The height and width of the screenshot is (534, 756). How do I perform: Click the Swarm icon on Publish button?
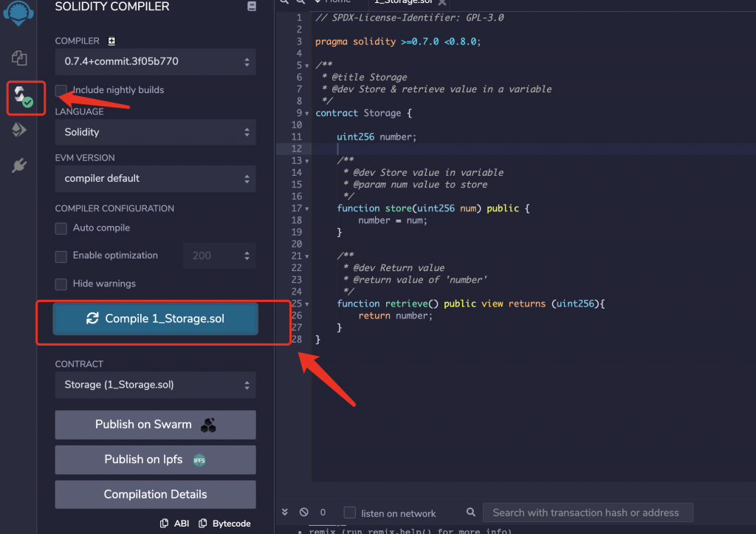[208, 425]
